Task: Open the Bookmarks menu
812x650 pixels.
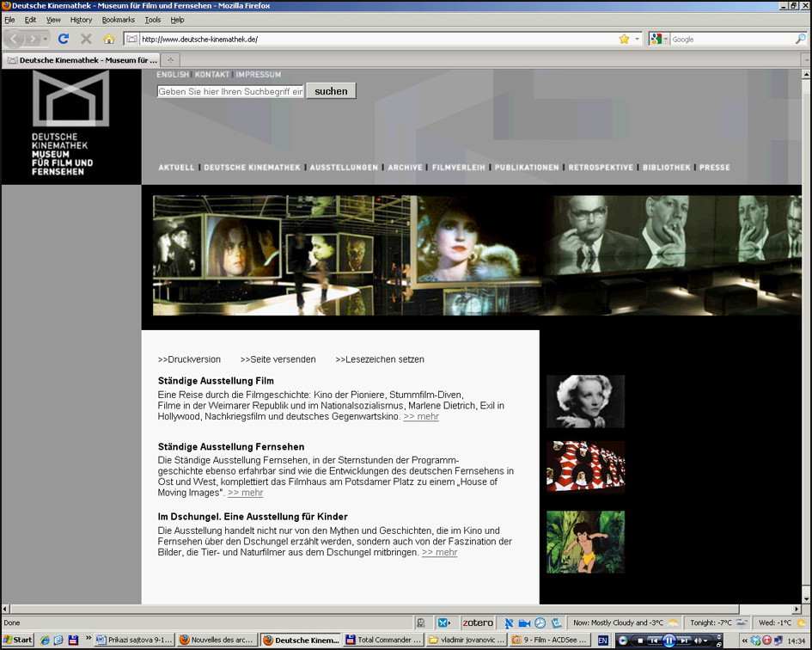Action: (x=118, y=20)
